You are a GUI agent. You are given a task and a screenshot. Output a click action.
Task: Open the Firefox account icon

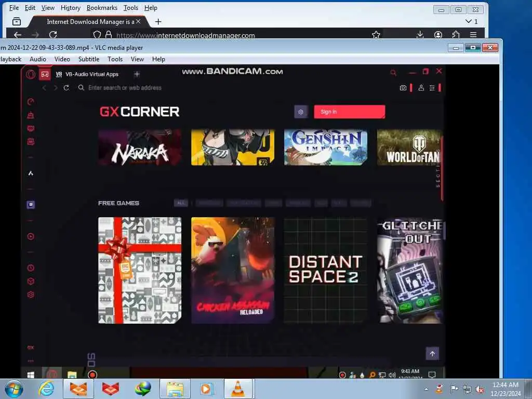pos(438,35)
